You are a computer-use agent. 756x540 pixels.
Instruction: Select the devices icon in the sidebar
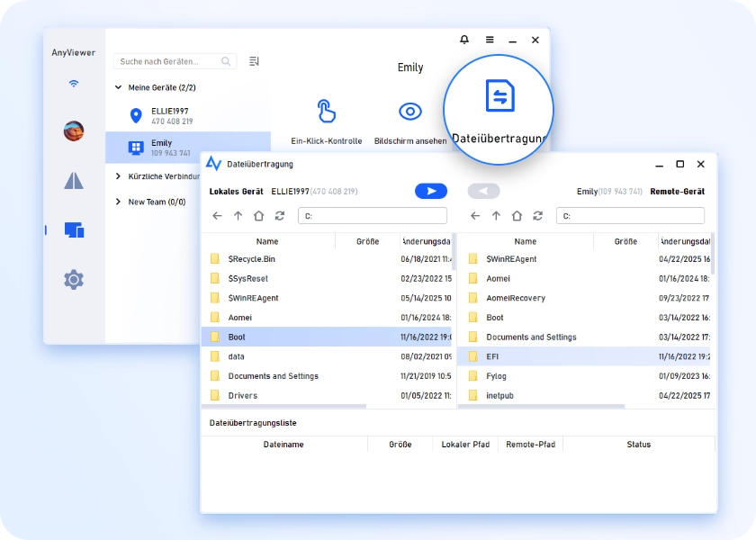pos(74,230)
